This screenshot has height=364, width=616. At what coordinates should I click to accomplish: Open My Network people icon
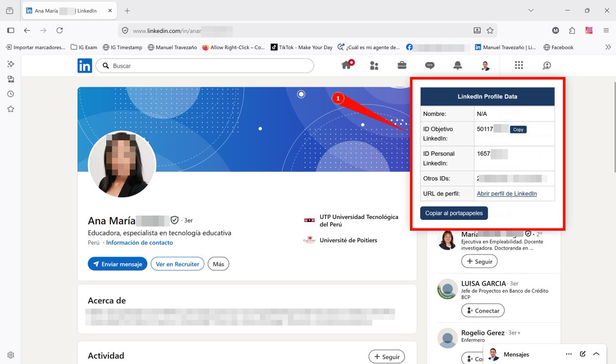tap(374, 66)
